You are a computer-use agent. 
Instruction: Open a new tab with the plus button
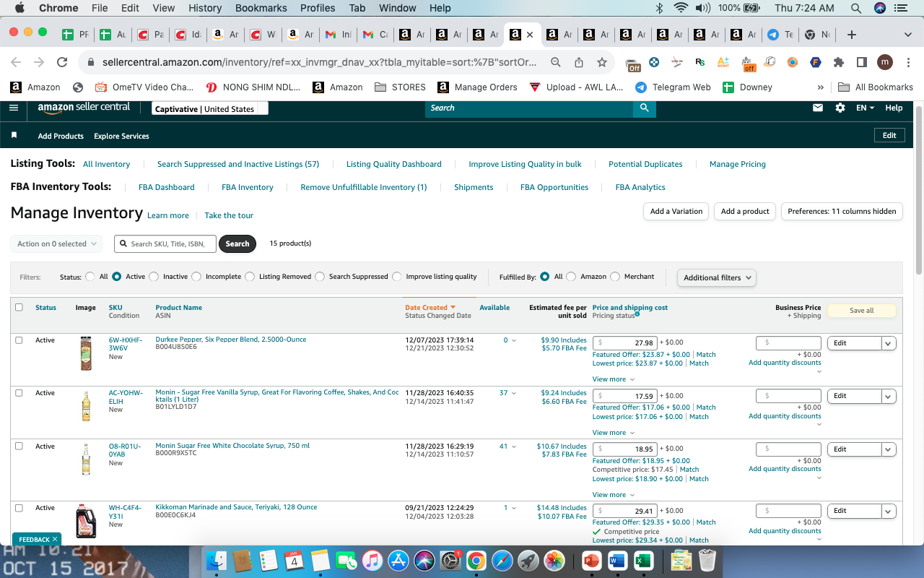coord(852,35)
